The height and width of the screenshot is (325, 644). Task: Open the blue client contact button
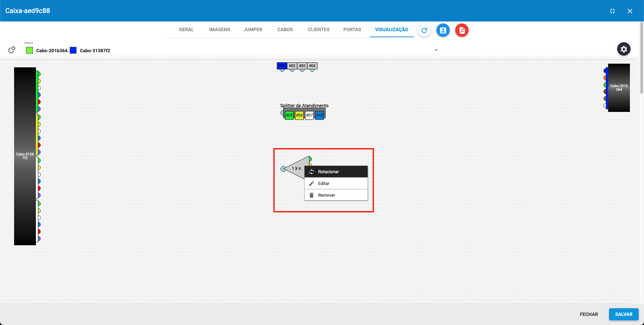(443, 30)
